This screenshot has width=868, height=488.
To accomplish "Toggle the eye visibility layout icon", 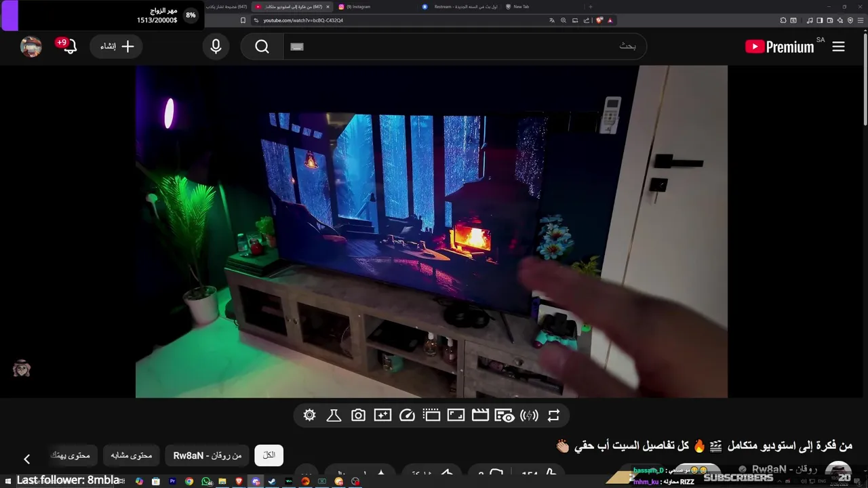I will point(505,415).
